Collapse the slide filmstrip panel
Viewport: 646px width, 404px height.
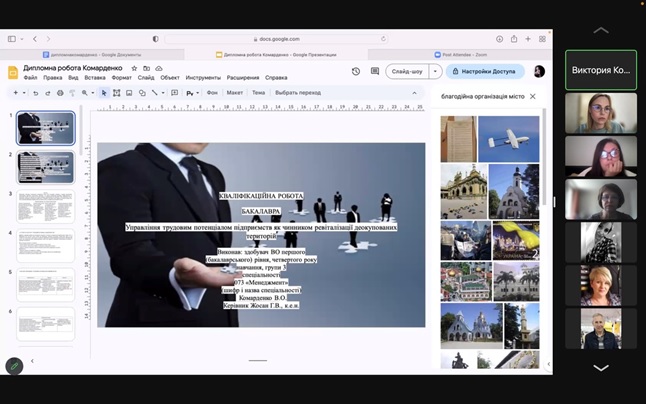32,361
